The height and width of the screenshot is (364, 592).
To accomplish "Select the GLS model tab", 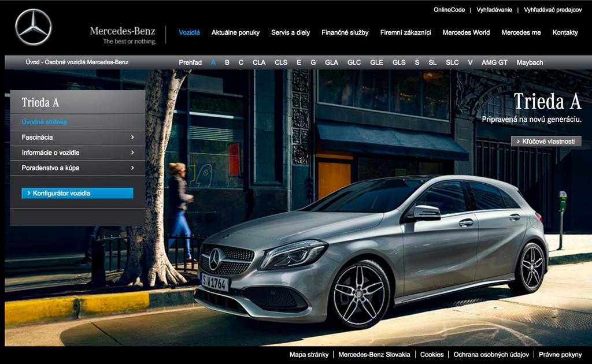I will [399, 62].
